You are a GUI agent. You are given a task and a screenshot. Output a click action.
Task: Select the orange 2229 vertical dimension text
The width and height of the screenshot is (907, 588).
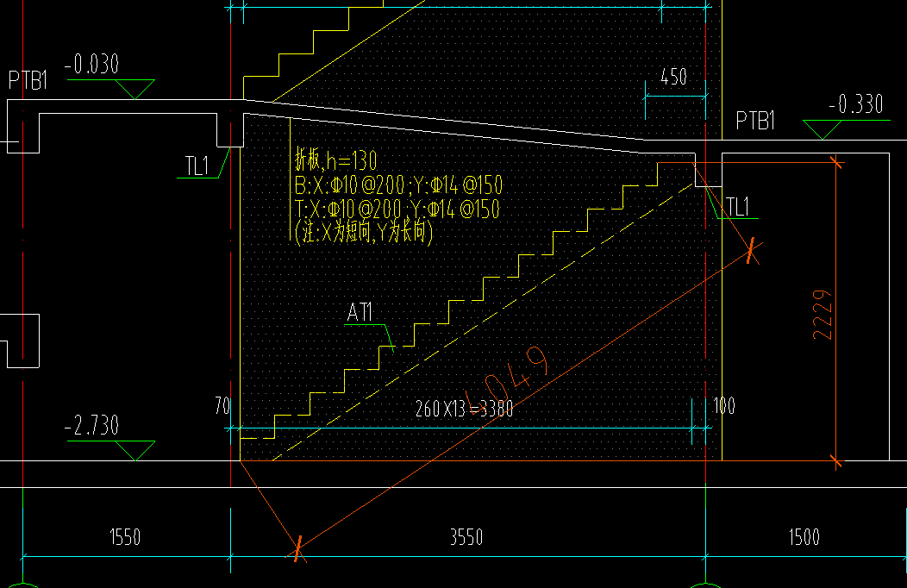(x=823, y=315)
